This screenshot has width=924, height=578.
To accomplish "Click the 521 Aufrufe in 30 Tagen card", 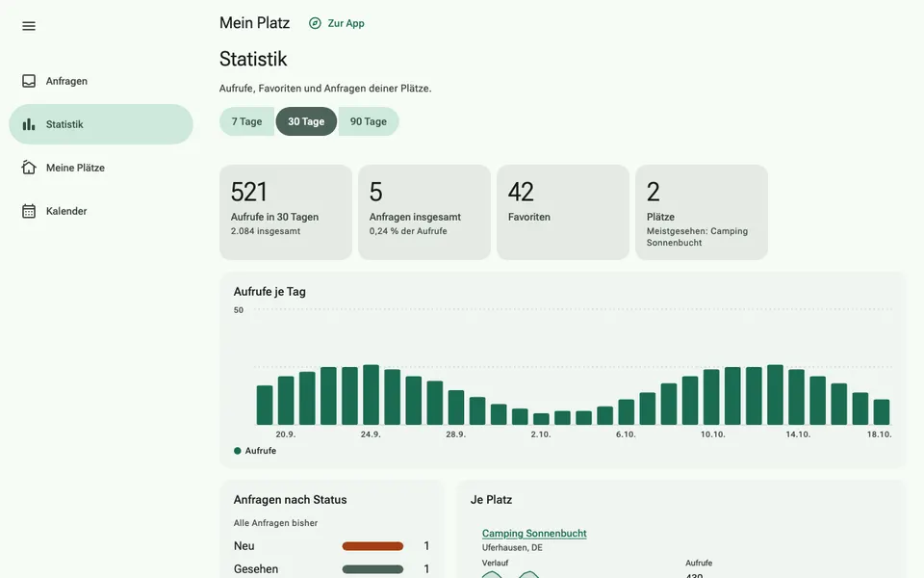I will pos(286,212).
